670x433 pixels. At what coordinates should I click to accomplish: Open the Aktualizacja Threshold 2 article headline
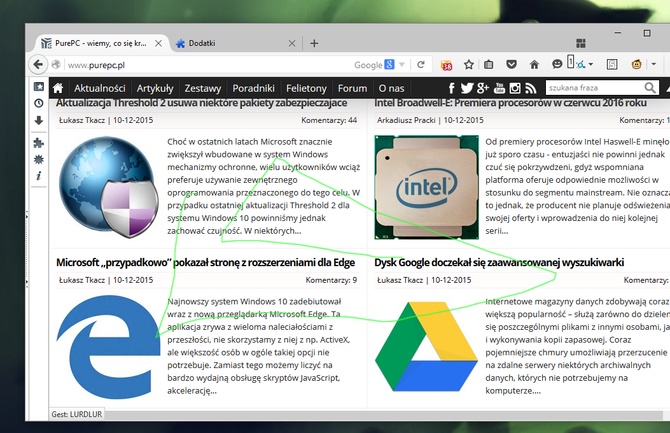(x=201, y=103)
